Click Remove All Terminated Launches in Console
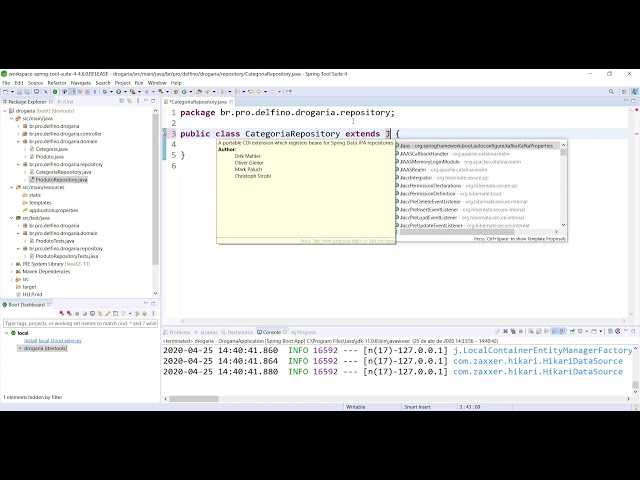This screenshot has height=480, width=640. (x=513, y=331)
